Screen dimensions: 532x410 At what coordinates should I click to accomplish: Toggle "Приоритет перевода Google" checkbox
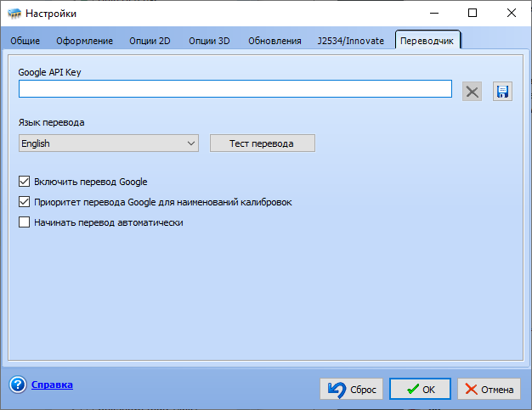click(x=24, y=202)
